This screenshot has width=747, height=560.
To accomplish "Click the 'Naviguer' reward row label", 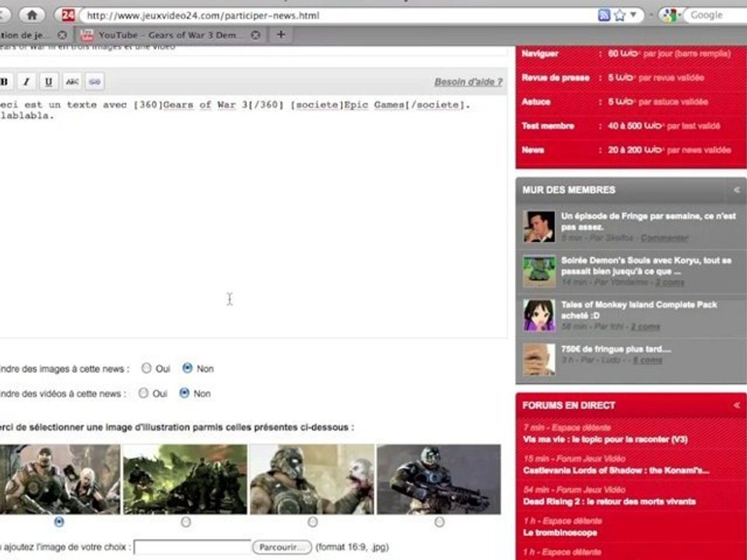I will coord(540,54).
